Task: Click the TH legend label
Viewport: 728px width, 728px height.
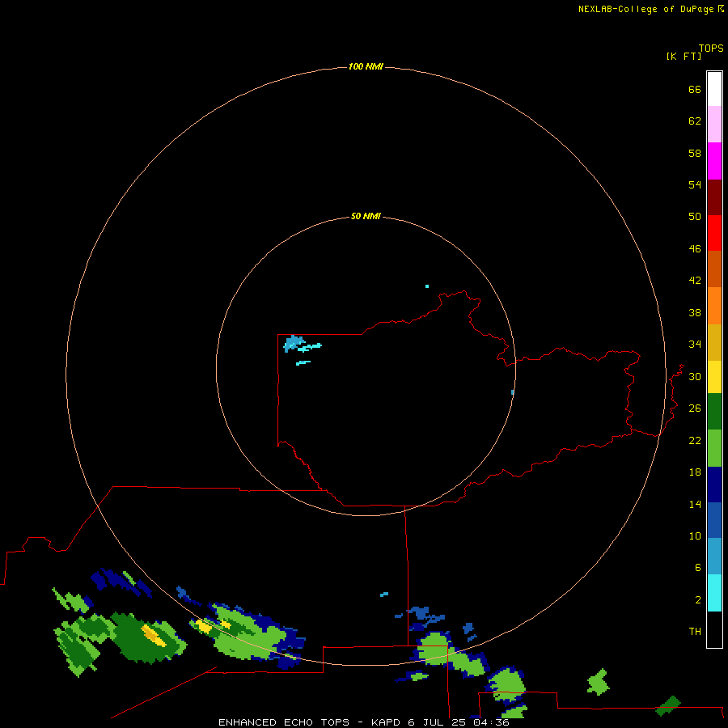Action: [695, 631]
